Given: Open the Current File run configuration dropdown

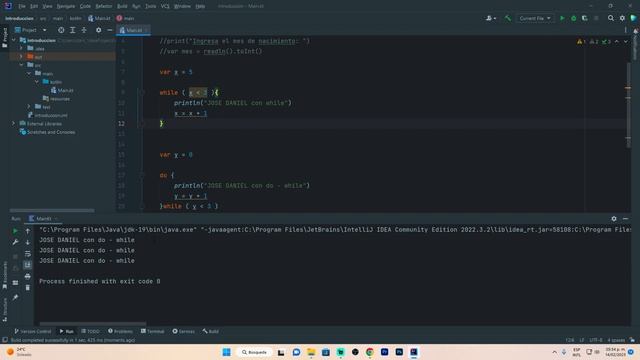Looking at the screenshot, I should (535, 18).
